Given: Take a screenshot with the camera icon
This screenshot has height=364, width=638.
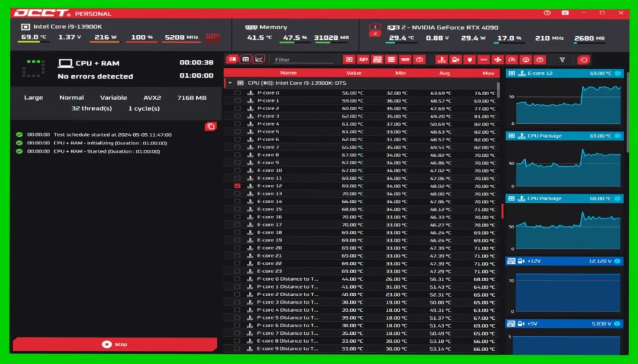Looking at the screenshot, I should [x=565, y=12].
